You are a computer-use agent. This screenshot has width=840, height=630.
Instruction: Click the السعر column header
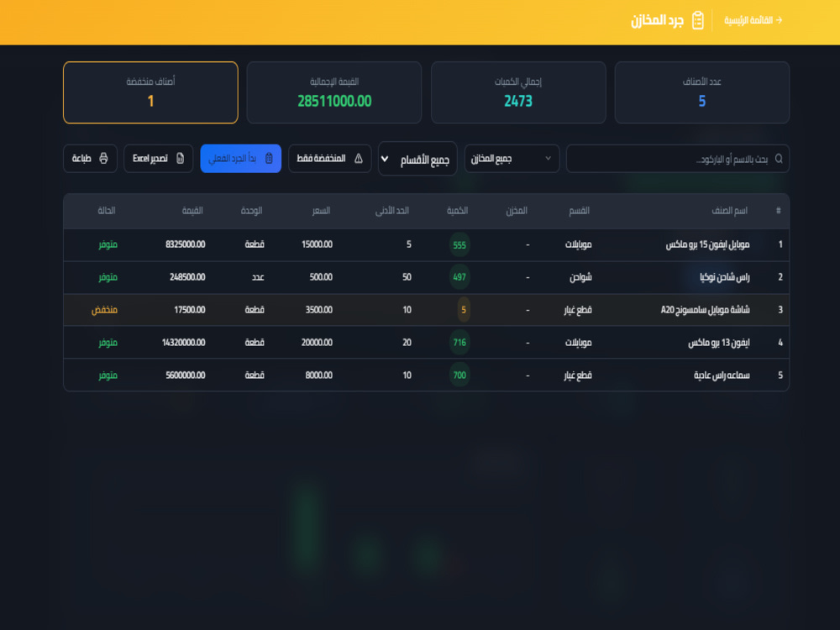(x=322, y=211)
